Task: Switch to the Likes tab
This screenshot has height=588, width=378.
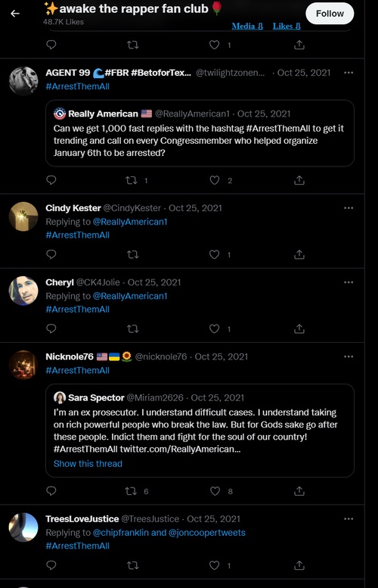Action: point(287,26)
